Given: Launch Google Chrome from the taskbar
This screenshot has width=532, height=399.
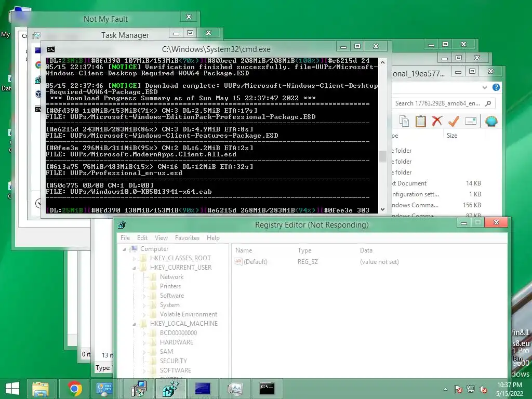Looking at the screenshot, I should point(75,389).
